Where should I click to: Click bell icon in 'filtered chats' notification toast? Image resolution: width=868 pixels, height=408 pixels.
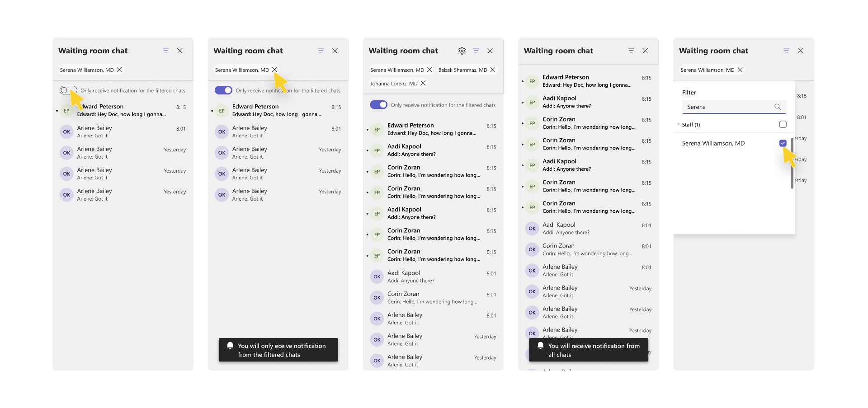(x=230, y=346)
